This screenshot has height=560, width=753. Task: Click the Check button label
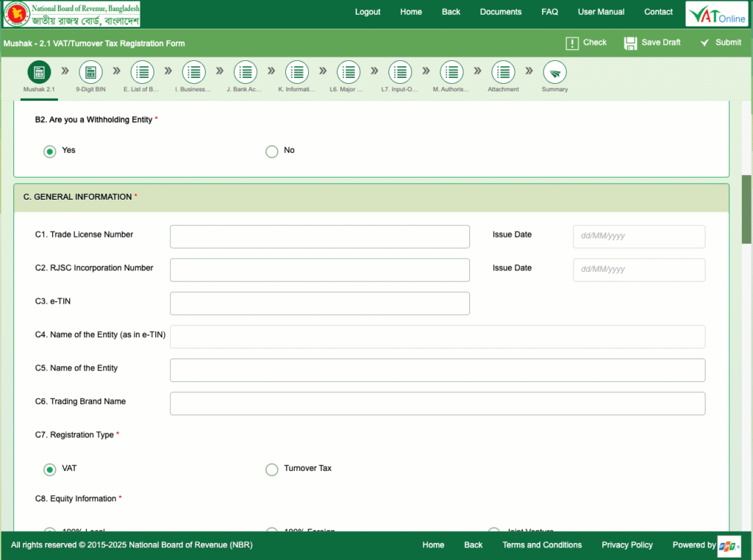tap(595, 42)
